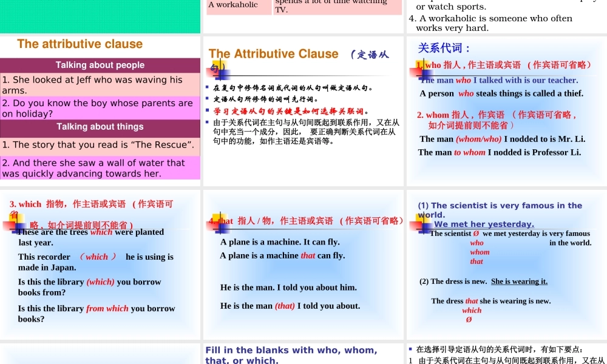Open the 'The Attributive Clause (定语从句)' definition slide

303,111
